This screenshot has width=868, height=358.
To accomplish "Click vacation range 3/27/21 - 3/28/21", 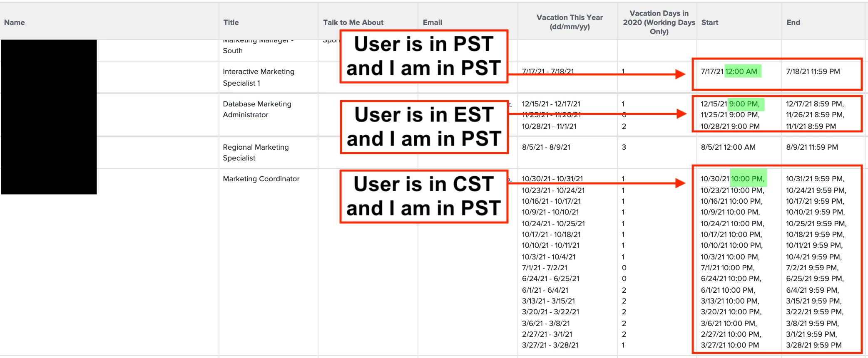I will click(550, 345).
